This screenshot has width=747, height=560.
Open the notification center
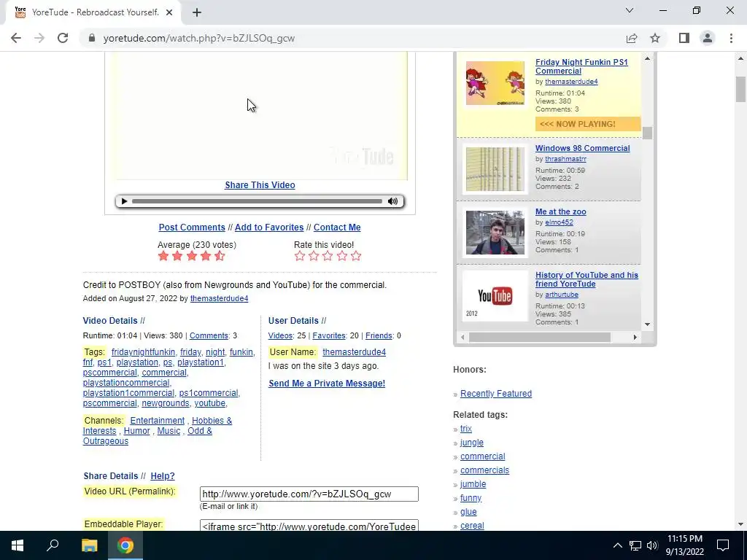click(x=723, y=545)
